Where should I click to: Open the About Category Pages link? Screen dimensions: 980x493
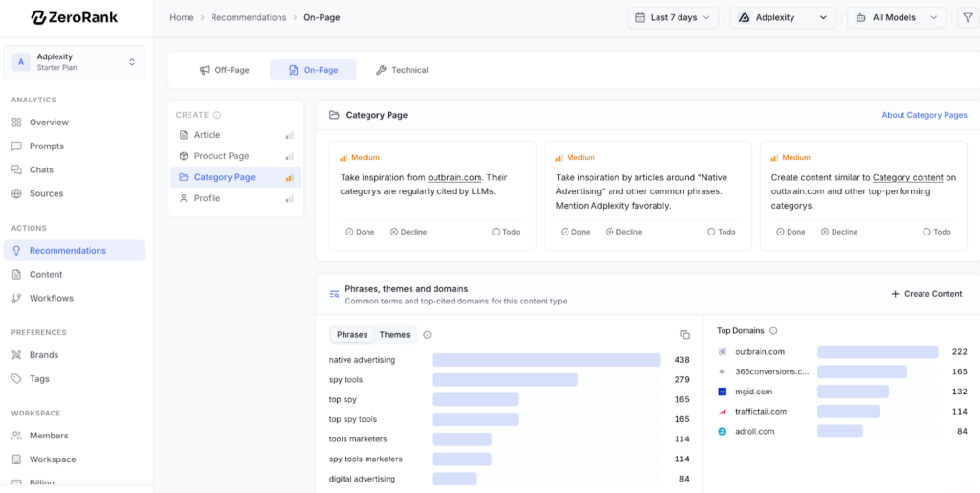(924, 115)
